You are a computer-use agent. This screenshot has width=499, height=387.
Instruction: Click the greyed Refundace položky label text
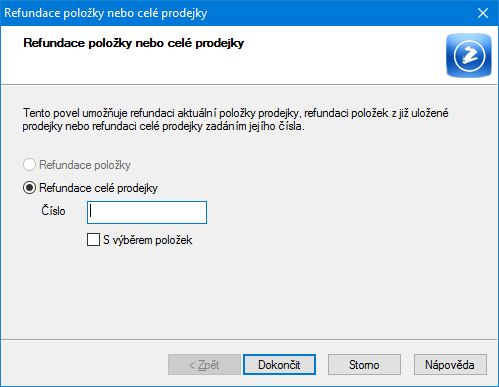click(x=85, y=165)
